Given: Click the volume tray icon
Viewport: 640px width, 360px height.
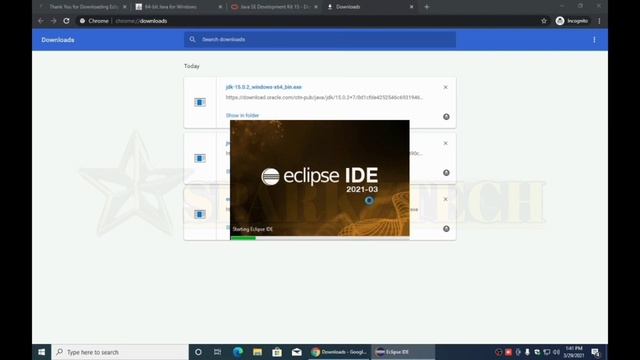Looking at the screenshot, I should tap(556, 352).
